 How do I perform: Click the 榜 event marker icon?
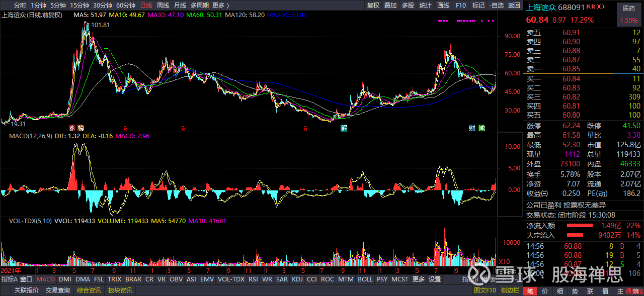80,128
